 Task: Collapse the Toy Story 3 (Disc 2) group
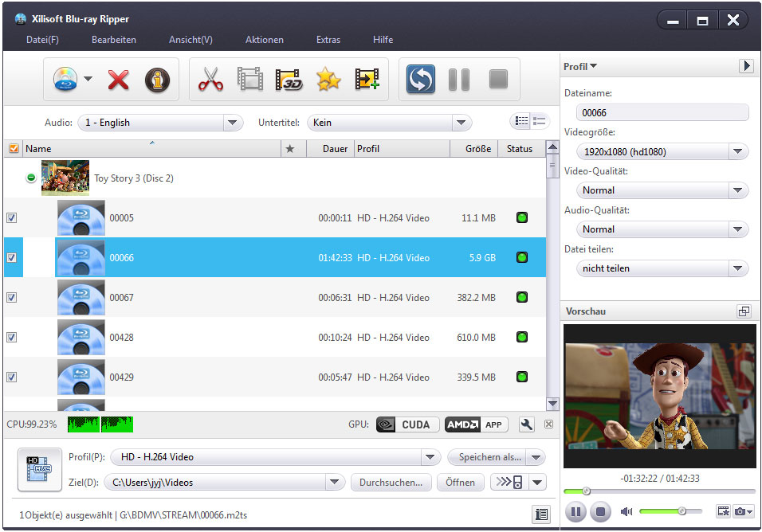pos(31,178)
